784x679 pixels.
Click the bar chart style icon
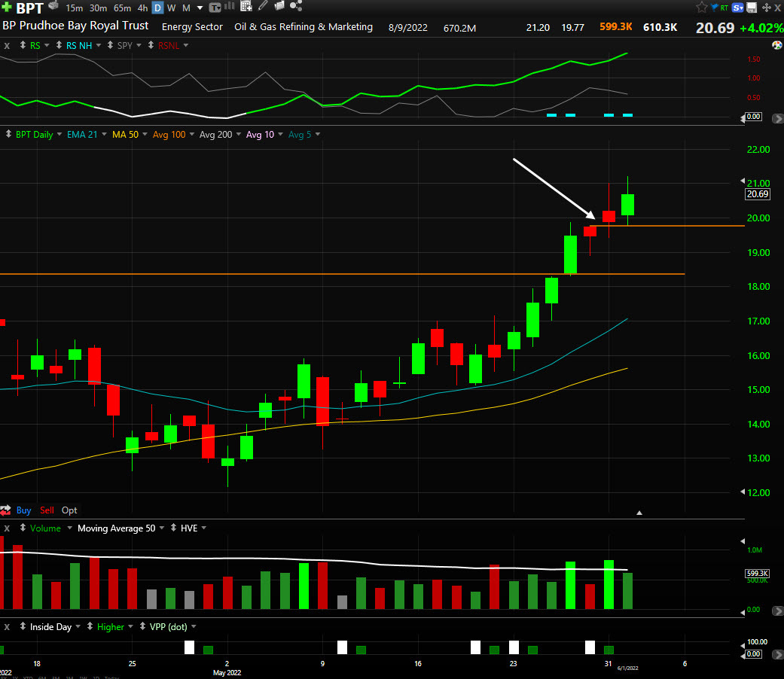[230, 6]
